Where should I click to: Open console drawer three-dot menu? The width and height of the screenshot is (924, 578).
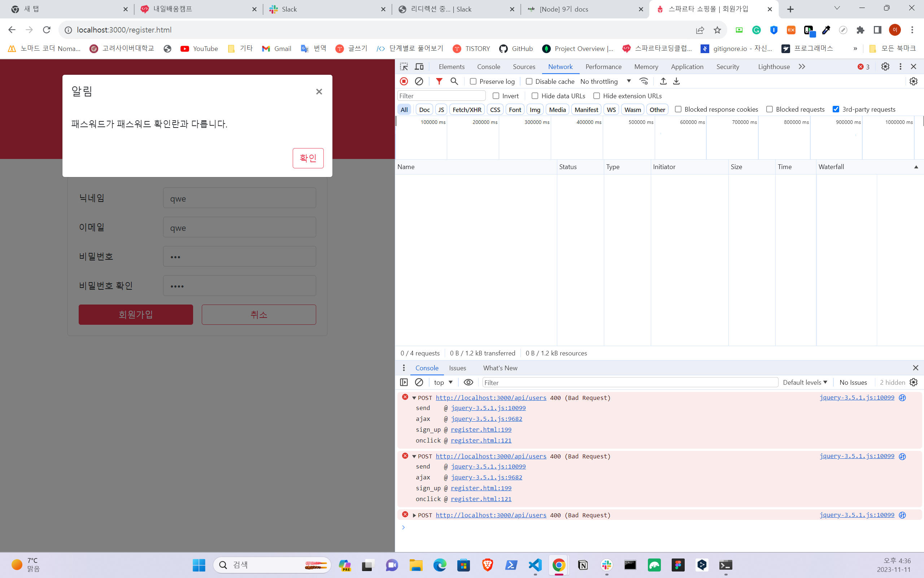[x=404, y=368]
